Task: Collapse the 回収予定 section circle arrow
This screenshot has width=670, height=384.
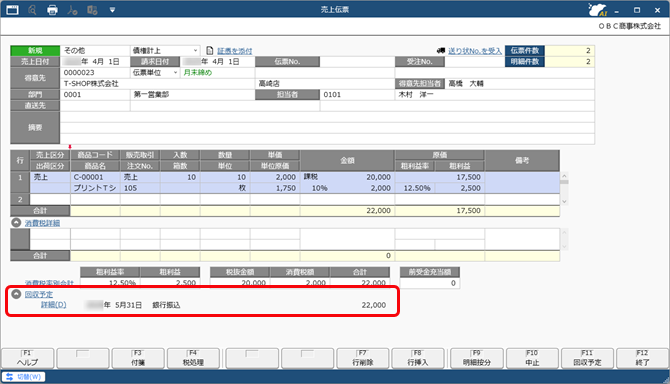Action: coord(16,294)
